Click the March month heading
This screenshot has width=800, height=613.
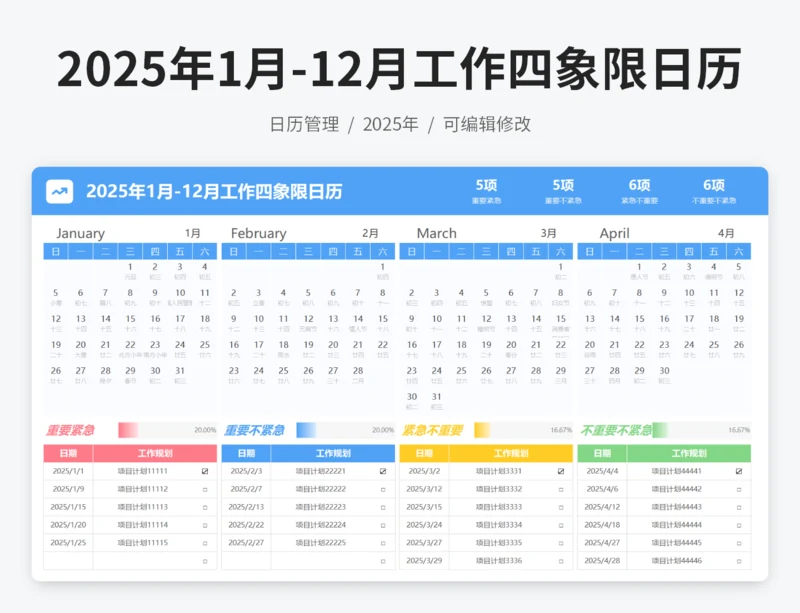437,233
